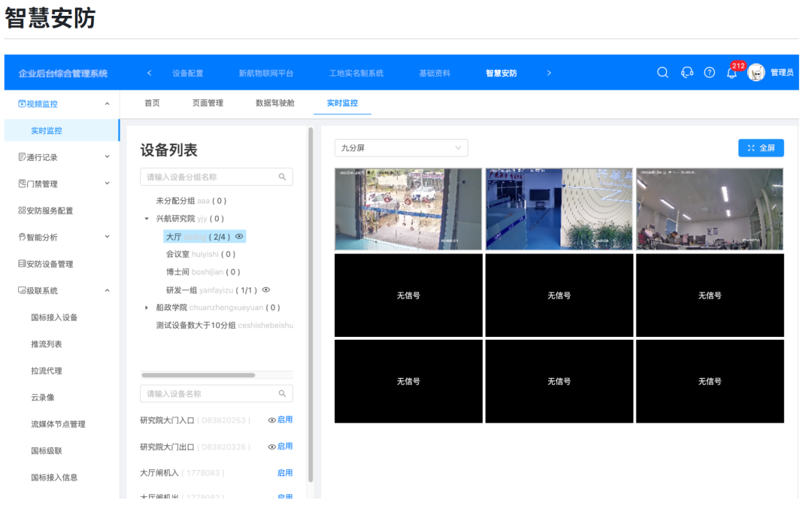Open 云录像 in the sidebar
The image size is (812, 512).
[x=42, y=398]
